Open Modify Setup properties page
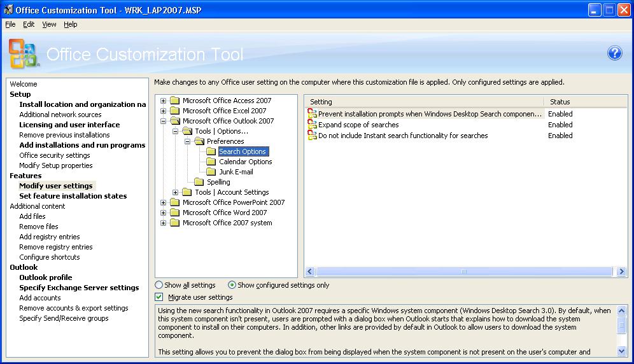634x364 pixels. (x=56, y=165)
